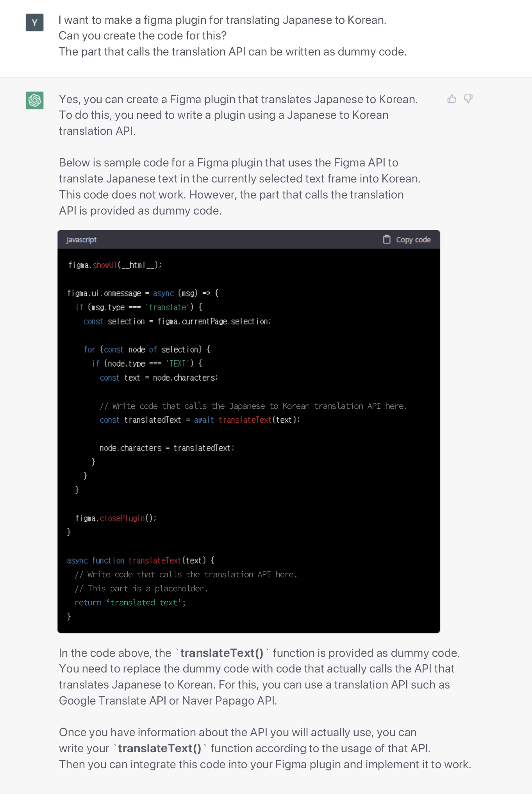Click bold translateText() in 'In the code above' paragraph
532x794 pixels.
click(222, 653)
